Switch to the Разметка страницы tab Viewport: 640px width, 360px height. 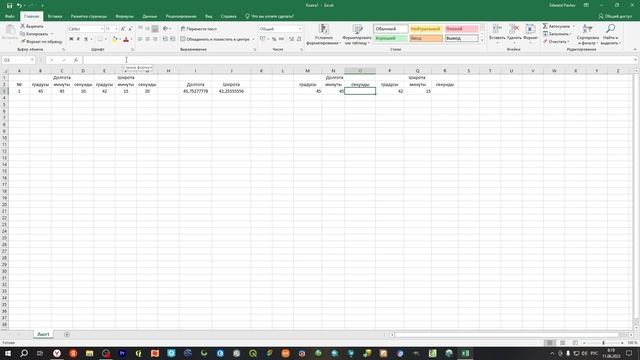[x=89, y=16]
